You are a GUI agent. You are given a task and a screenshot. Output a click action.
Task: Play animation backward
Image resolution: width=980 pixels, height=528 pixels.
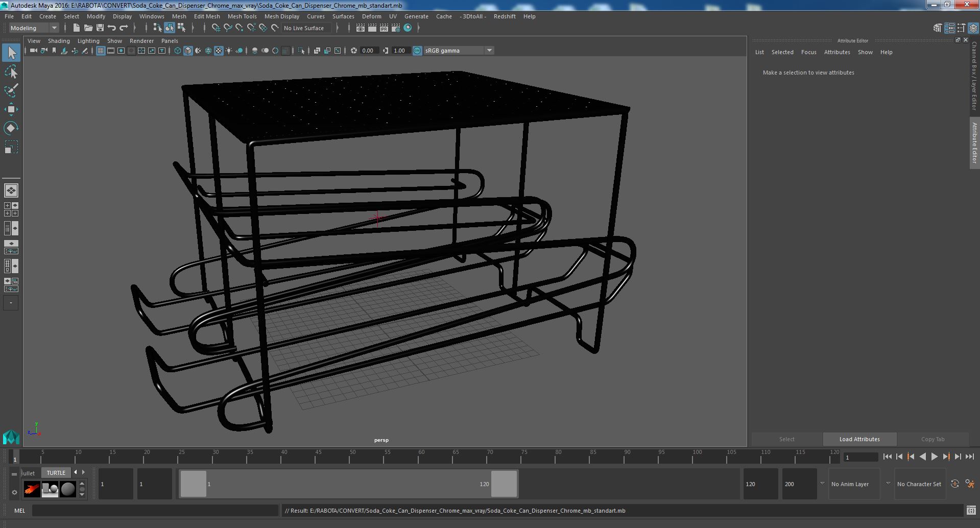[x=922, y=457]
